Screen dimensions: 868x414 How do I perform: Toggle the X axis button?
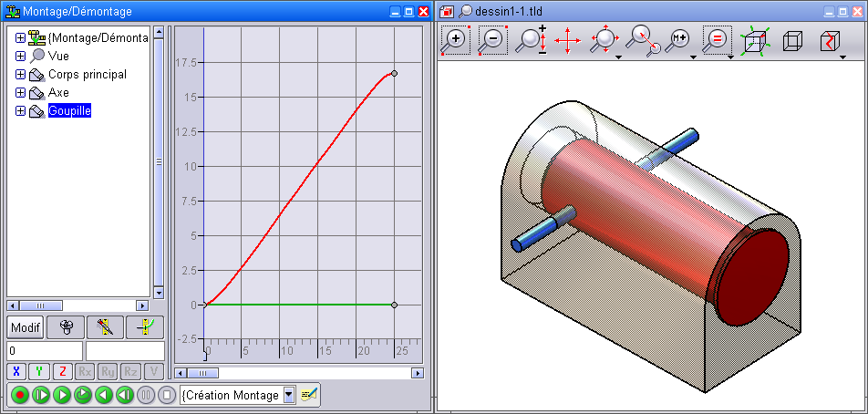pyautogui.click(x=16, y=371)
